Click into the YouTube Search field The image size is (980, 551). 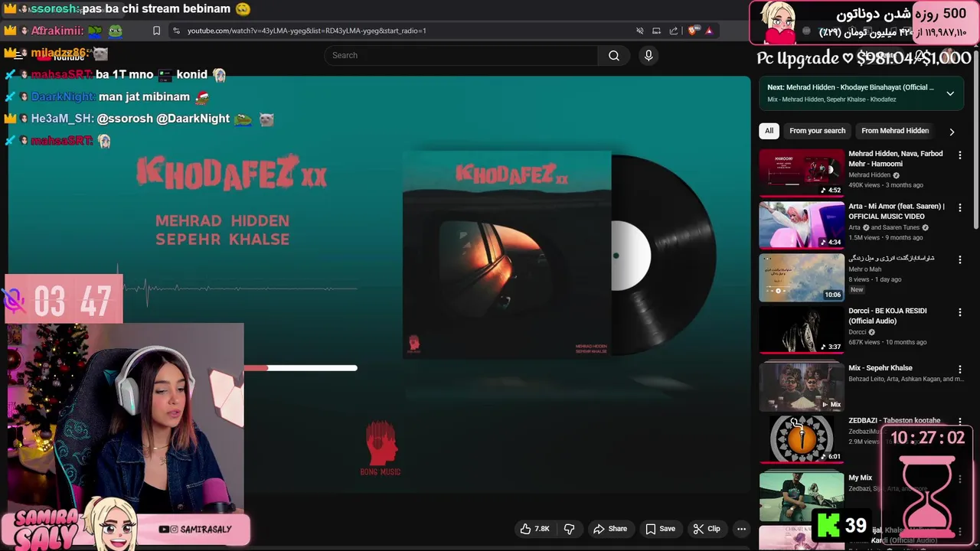point(461,55)
